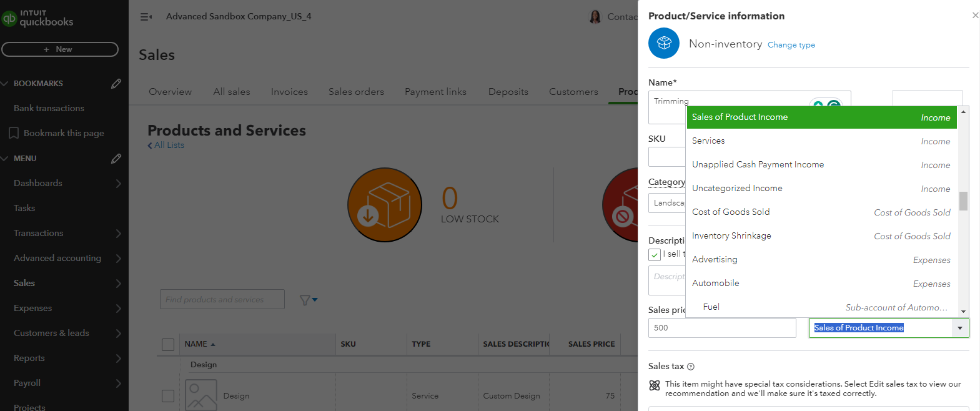Choose the Services income account
The width and height of the screenshot is (980, 411).
point(821,141)
